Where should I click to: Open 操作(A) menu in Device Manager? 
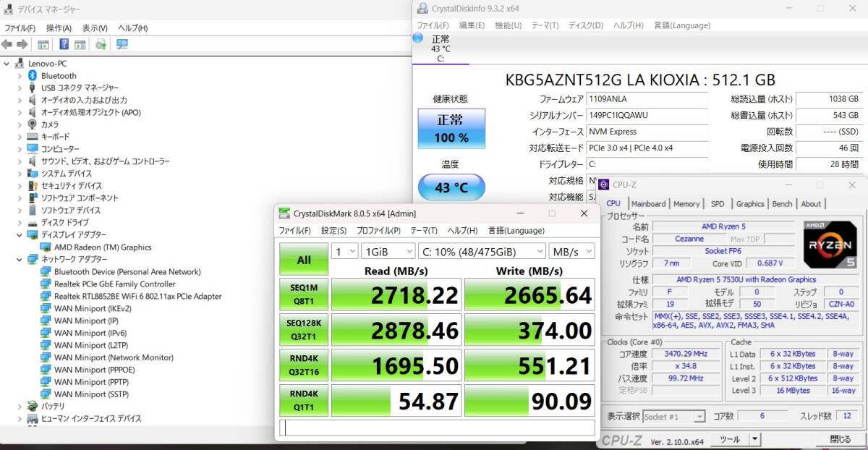59,27
